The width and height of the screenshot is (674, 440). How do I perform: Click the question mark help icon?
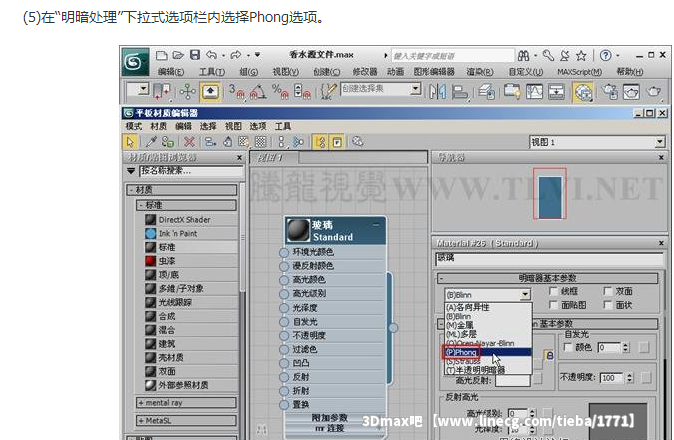click(x=606, y=55)
